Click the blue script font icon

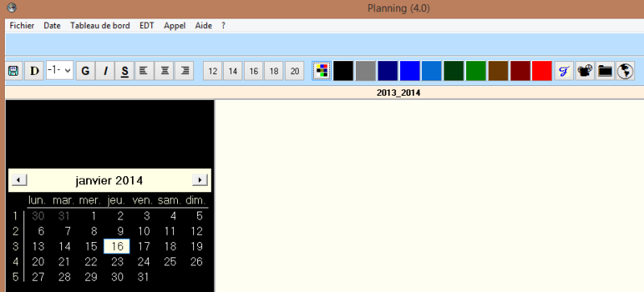(x=564, y=71)
